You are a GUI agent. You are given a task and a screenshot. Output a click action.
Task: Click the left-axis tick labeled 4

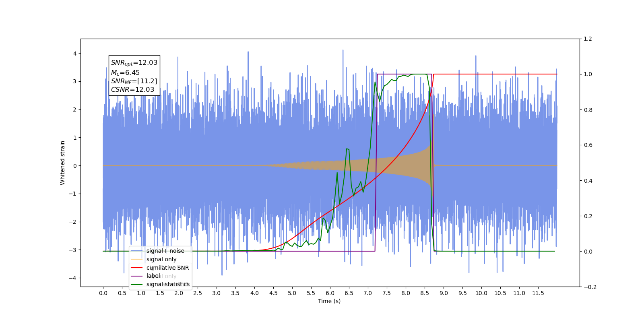point(74,54)
